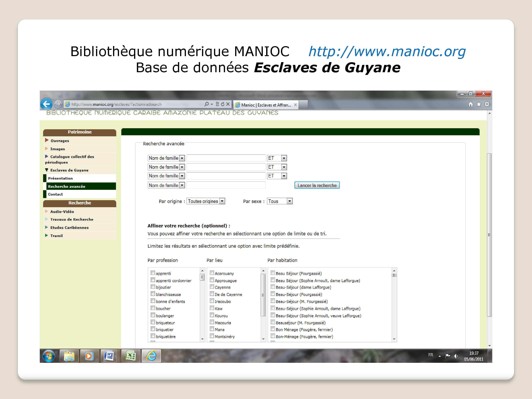Click the favorites star icon

[479, 104]
